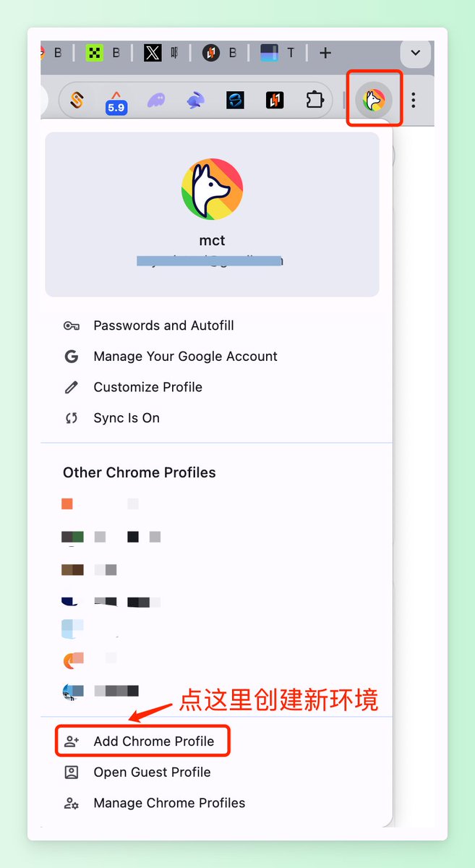
Task: Click the blue S extension on black
Action: 235,100
